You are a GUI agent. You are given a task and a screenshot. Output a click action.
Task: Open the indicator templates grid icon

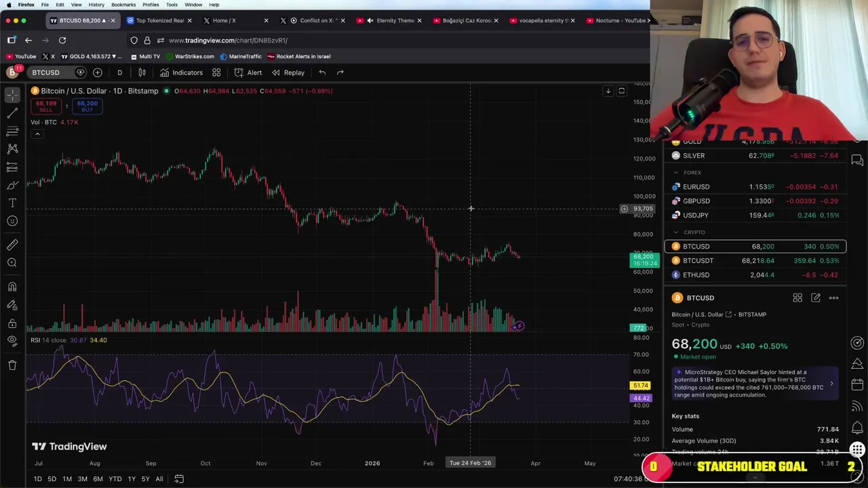point(216,73)
